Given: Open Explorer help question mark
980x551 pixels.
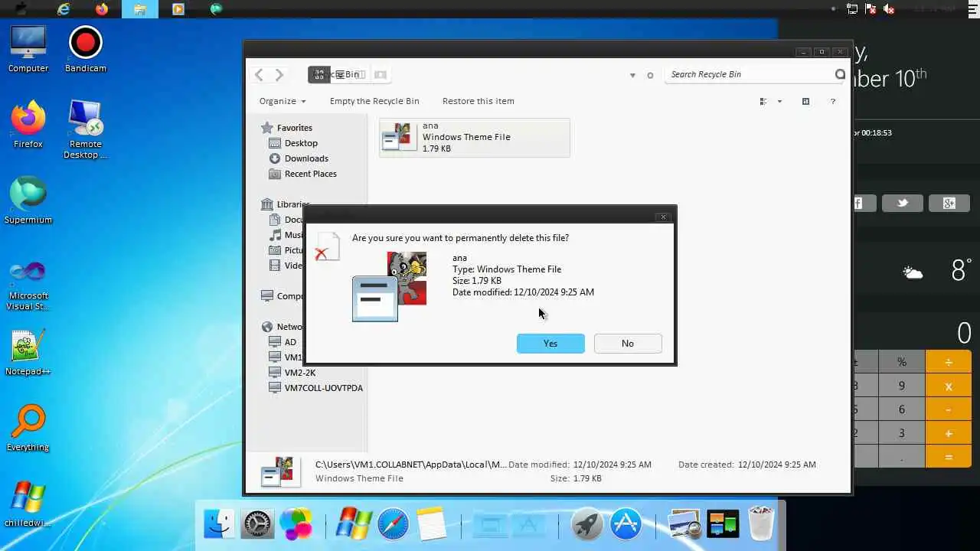Looking at the screenshot, I should pos(833,101).
